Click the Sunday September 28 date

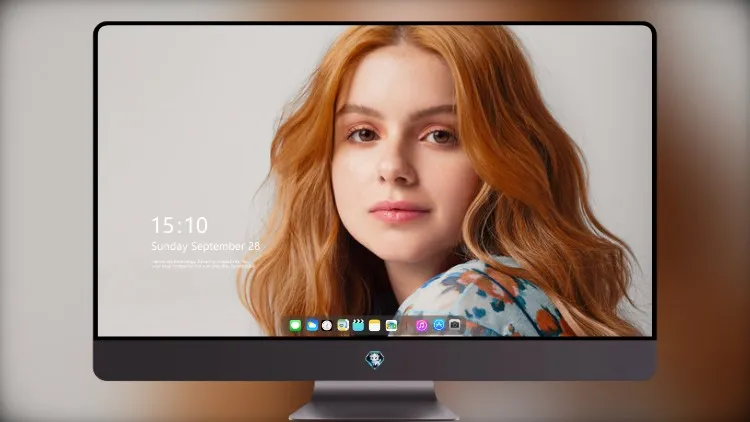[206, 246]
